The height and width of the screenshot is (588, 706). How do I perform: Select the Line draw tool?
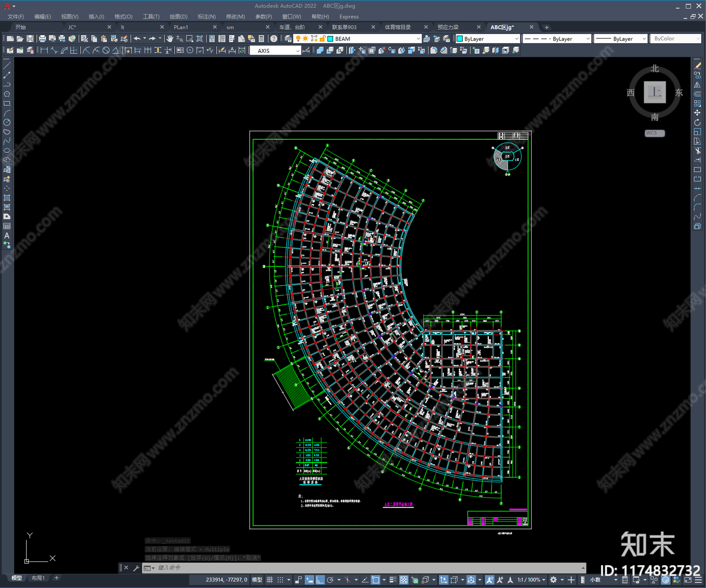pyautogui.click(x=7, y=66)
